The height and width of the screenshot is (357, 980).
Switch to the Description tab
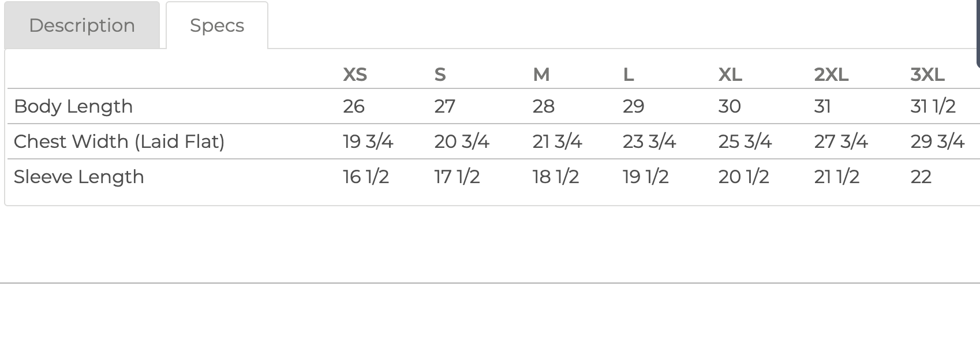pos(82,25)
